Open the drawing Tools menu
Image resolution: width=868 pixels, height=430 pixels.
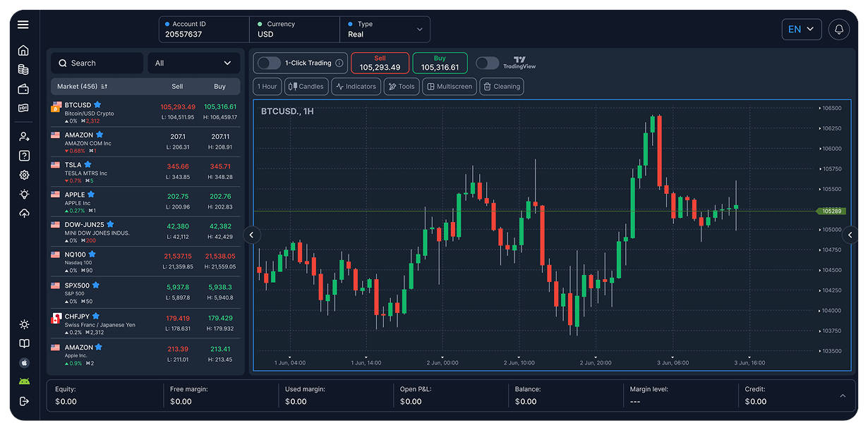(x=401, y=86)
